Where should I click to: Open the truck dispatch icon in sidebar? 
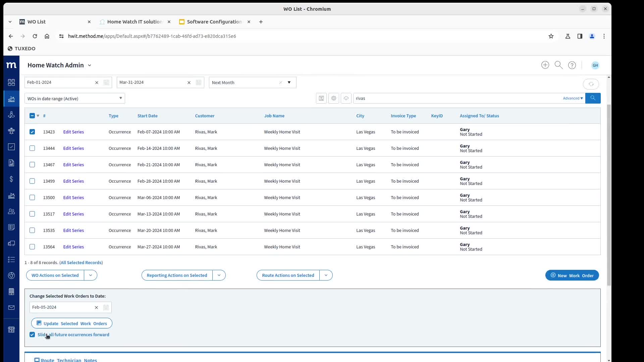pos(11,244)
